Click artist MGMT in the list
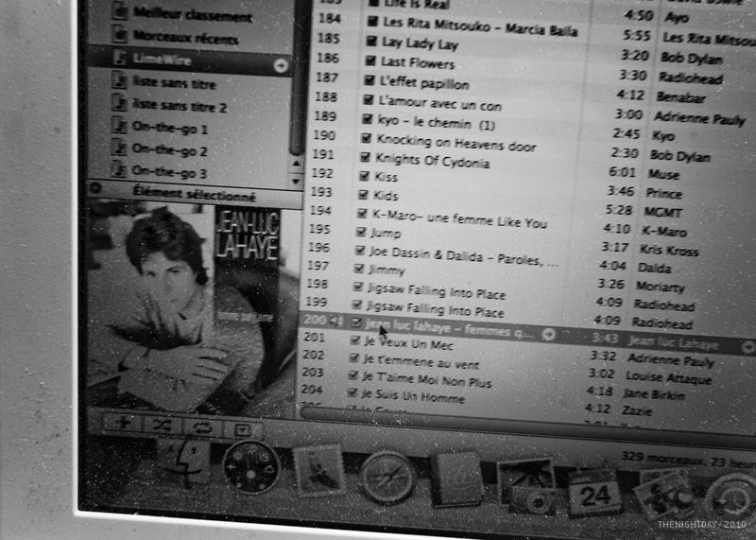This screenshot has height=540, width=756. pyautogui.click(x=662, y=213)
